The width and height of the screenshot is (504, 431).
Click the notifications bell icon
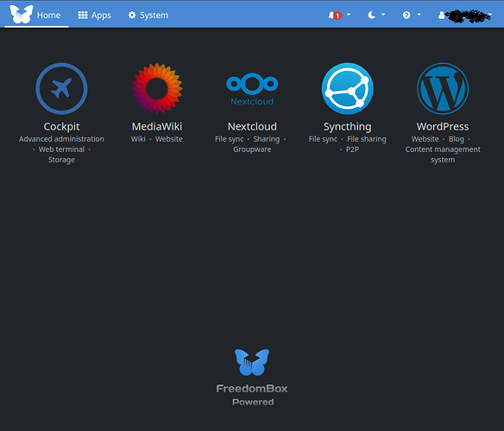331,16
